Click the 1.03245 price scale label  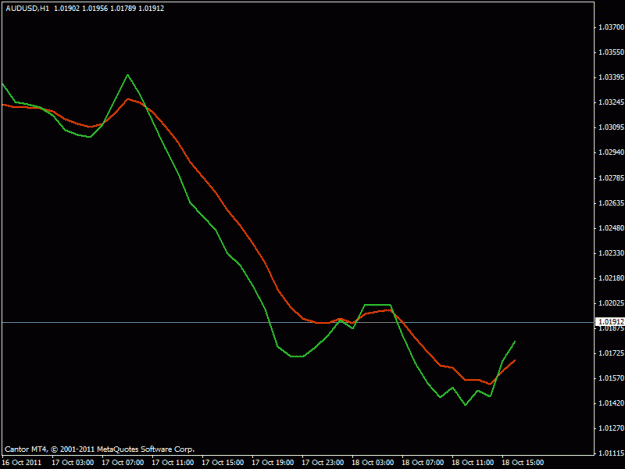pos(611,102)
